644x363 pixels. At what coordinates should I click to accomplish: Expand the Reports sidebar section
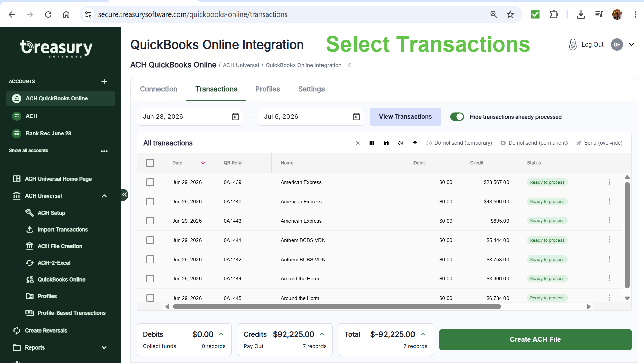(104, 347)
